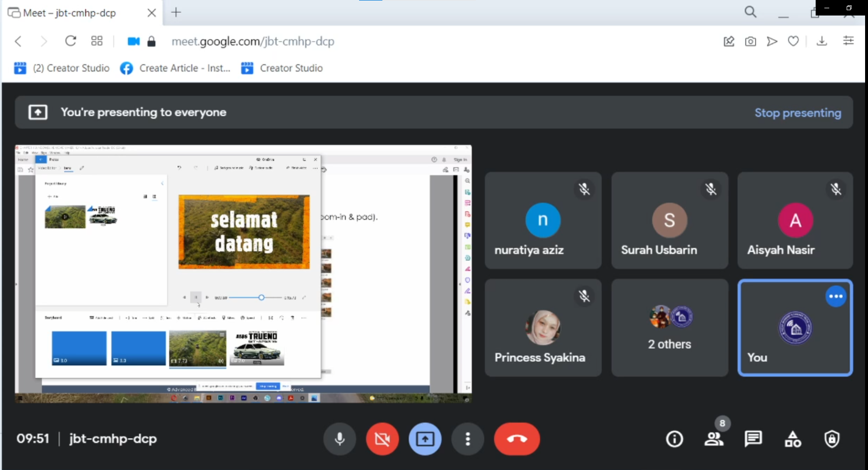Open the activities shapes icon
This screenshot has height=470, width=868.
coord(793,439)
